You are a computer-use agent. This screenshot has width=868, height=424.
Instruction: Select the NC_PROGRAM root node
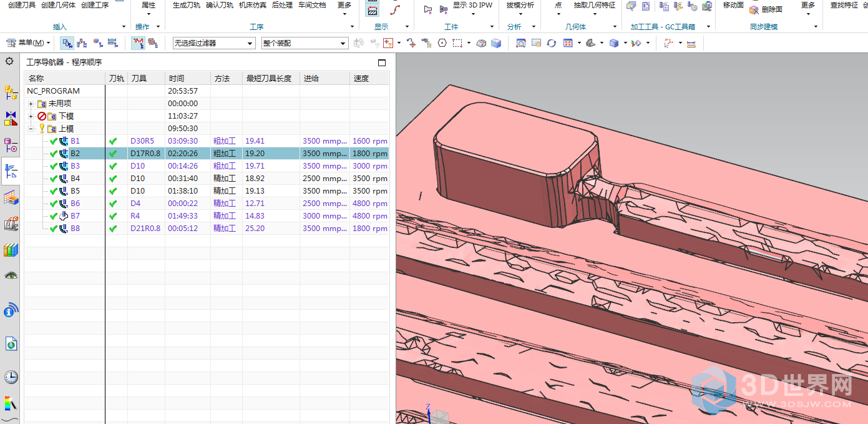click(x=53, y=91)
